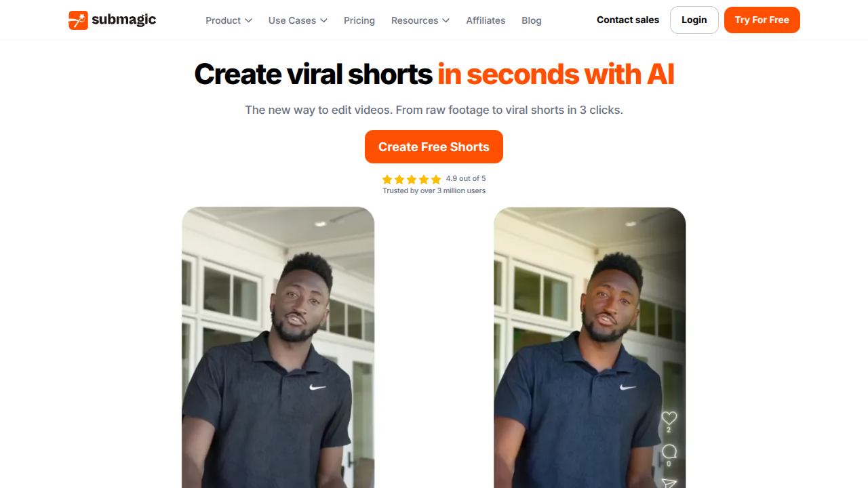Go to the Pricing page
Viewport: 868px width, 488px height.
point(359,21)
